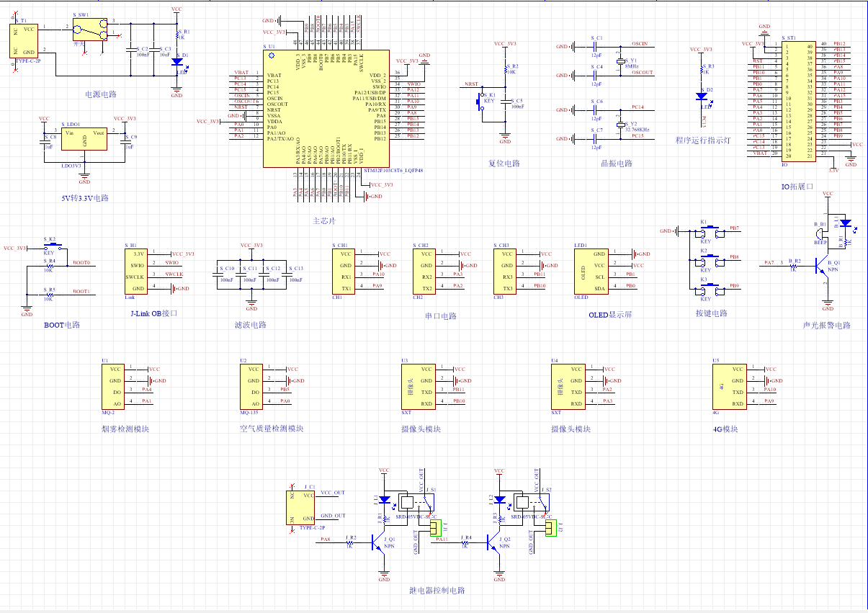The image size is (868, 613).
Task: Select the U3 camera module block
Action: pyautogui.click(x=419, y=387)
